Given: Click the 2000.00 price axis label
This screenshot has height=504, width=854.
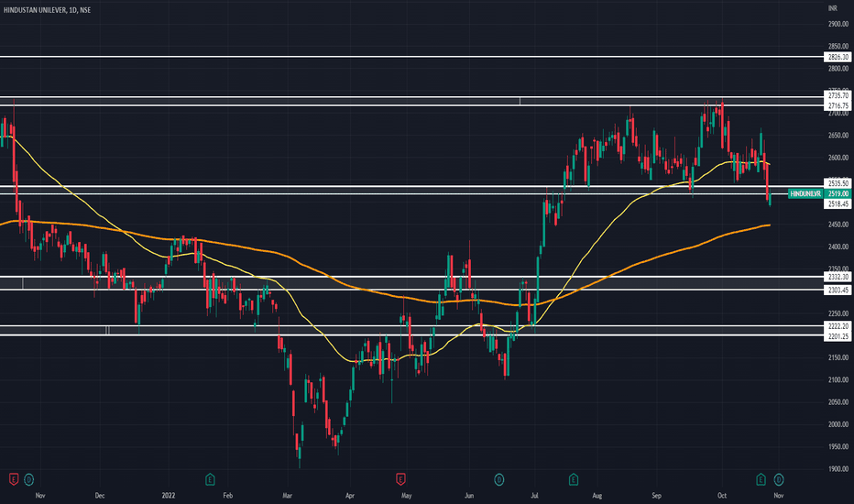Looking at the screenshot, I should pos(838,424).
